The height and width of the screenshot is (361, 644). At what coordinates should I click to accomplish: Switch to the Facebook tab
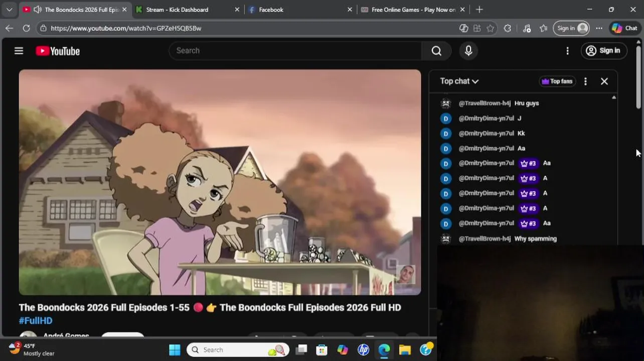pyautogui.click(x=271, y=10)
